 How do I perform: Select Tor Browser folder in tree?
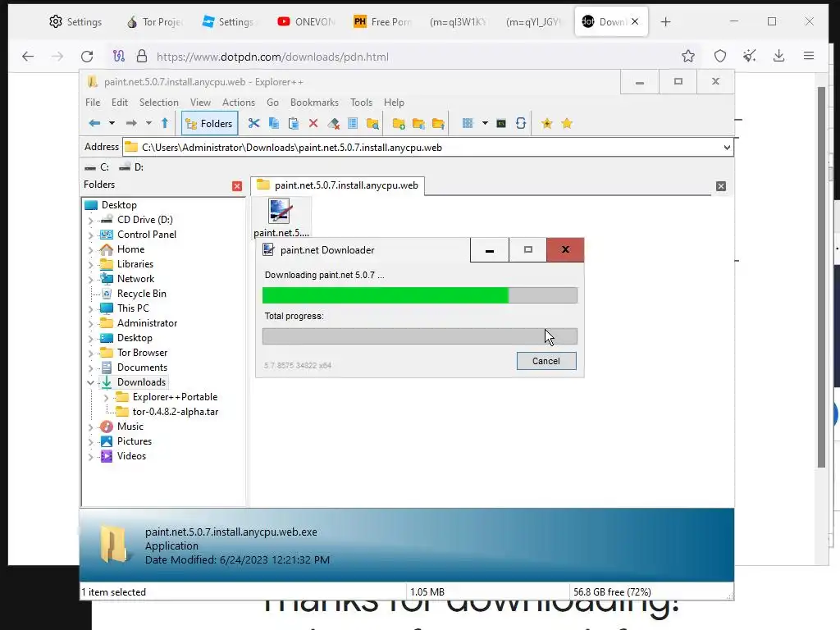(142, 353)
